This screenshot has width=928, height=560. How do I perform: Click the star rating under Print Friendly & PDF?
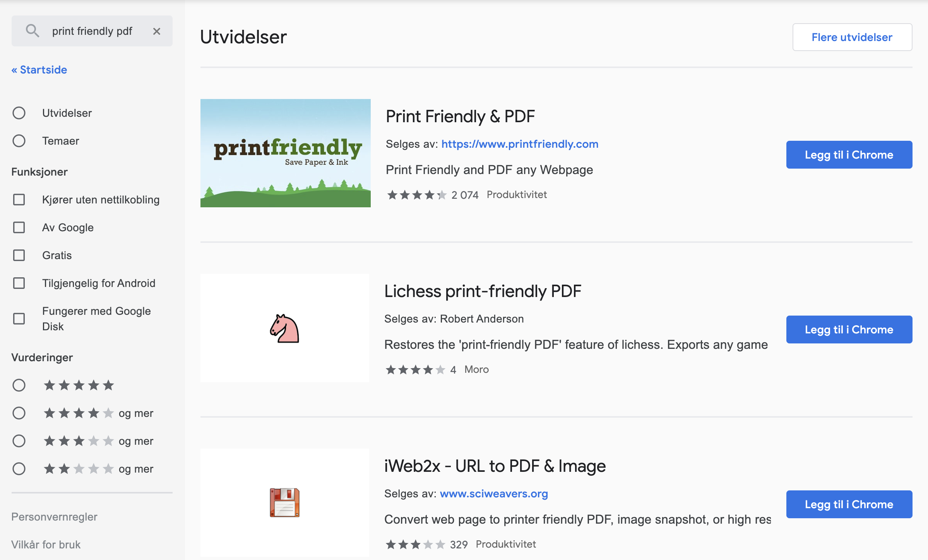(417, 195)
